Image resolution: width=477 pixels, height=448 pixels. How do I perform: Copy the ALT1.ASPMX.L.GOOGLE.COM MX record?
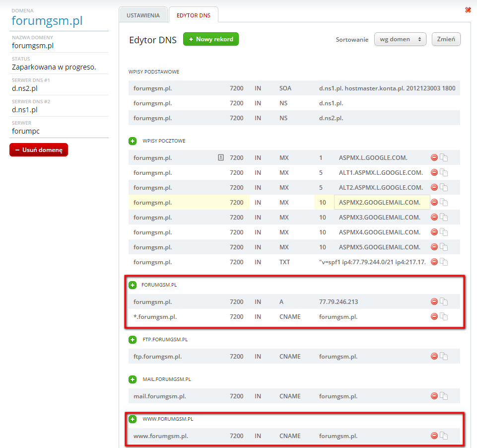(444, 173)
